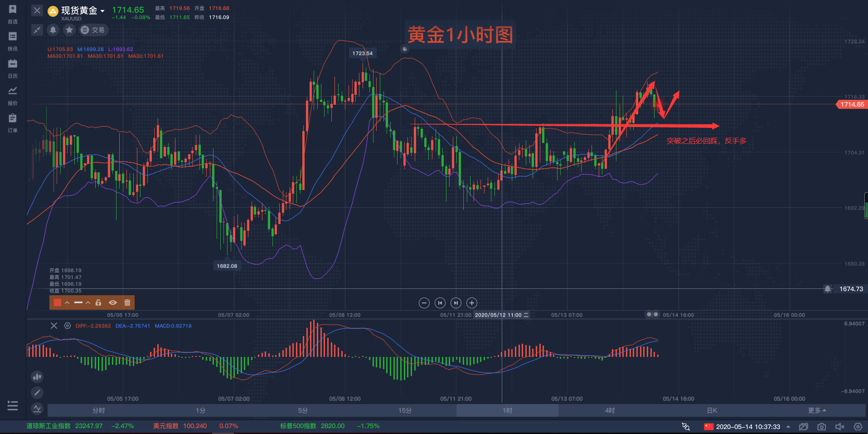Click the 1723.54 high price label
This screenshot has width=868, height=434.
tap(363, 53)
